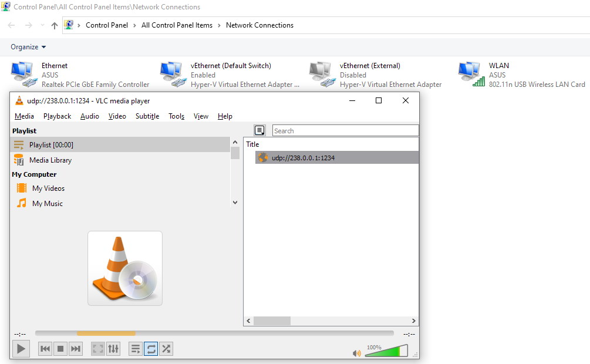Click the Back navigation arrow

pyautogui.click(x=11, y=25)
